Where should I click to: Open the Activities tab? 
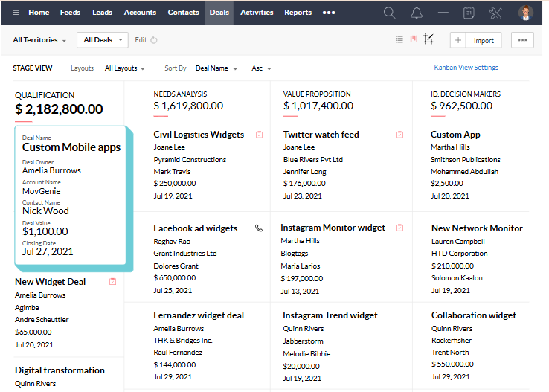[257, 13]
